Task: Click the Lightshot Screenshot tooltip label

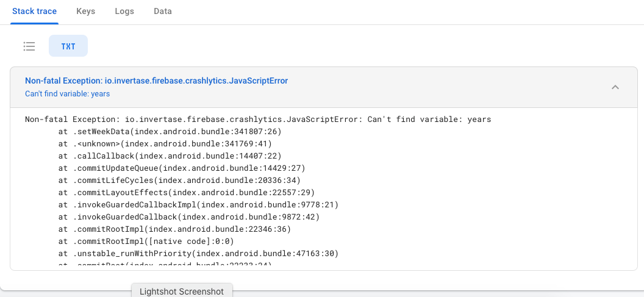Action: [x=182, y=292]
